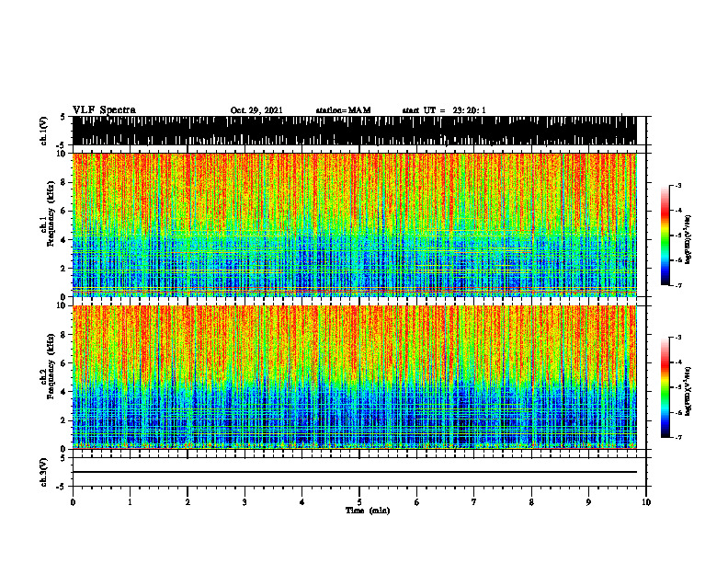Click the "-5" tick on ch.1 colorbar

click(x=678, y=236)
